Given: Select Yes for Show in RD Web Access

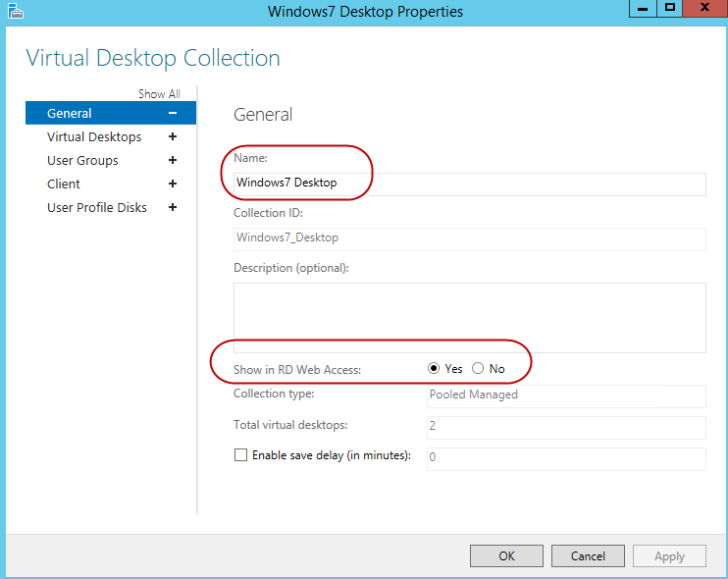Looking at the screenshot, I should (x=435, y=369).
